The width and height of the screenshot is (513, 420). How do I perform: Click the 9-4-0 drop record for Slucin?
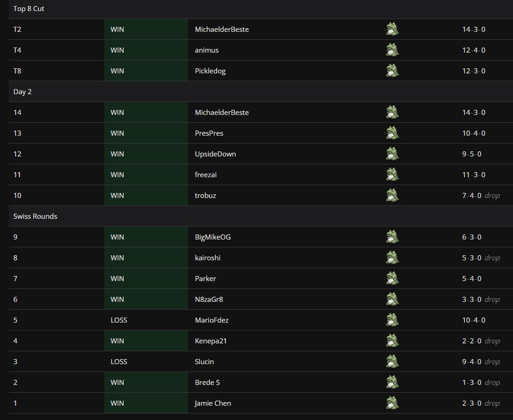[481, 362]
